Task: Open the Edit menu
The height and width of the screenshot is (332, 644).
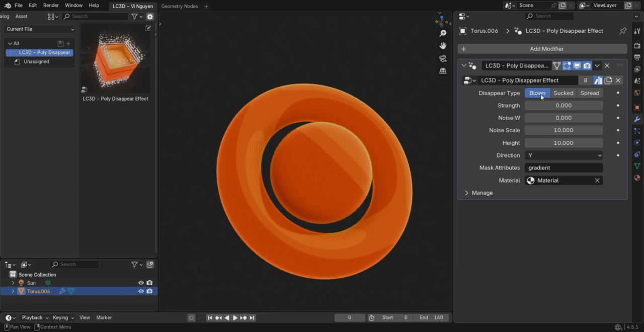Action: pyautogui.click(x=33, y=6)
